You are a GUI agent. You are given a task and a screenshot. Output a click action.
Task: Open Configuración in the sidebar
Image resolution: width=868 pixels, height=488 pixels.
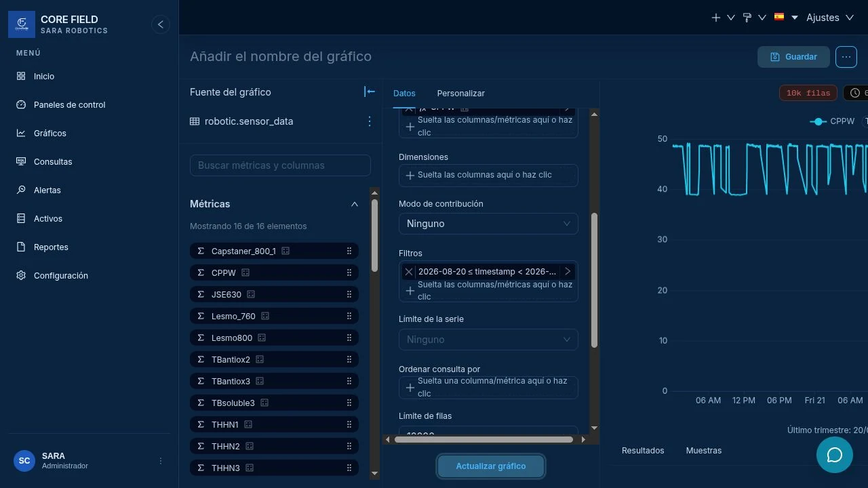[x=61, y=276]
